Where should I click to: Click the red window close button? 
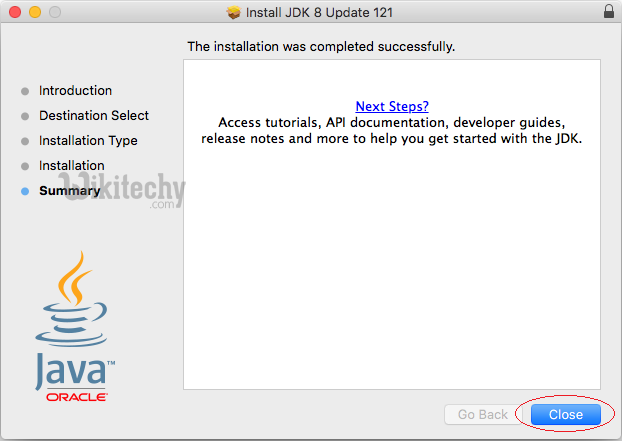click(x=13, y=13)
